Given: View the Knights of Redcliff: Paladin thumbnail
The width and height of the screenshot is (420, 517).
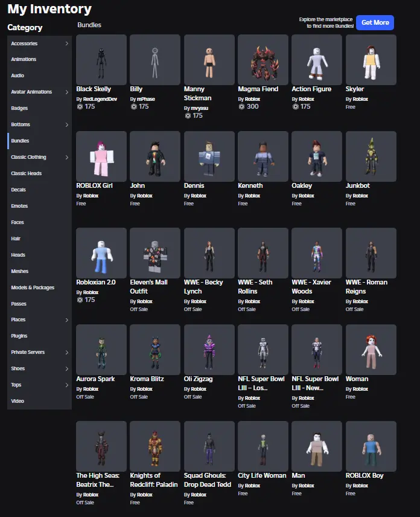Looking at the screenshot, I should click(155, 446).
